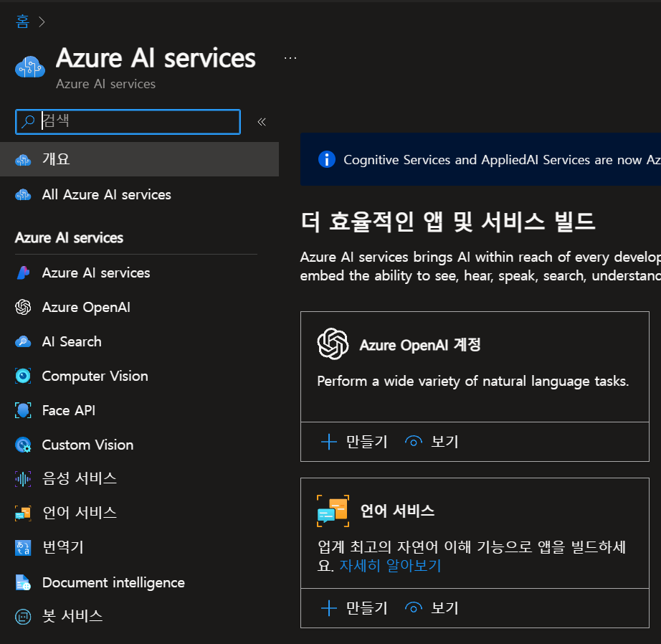Click the magnifier icon in search box
Screen dimensions: 661x644
(28, 121)
